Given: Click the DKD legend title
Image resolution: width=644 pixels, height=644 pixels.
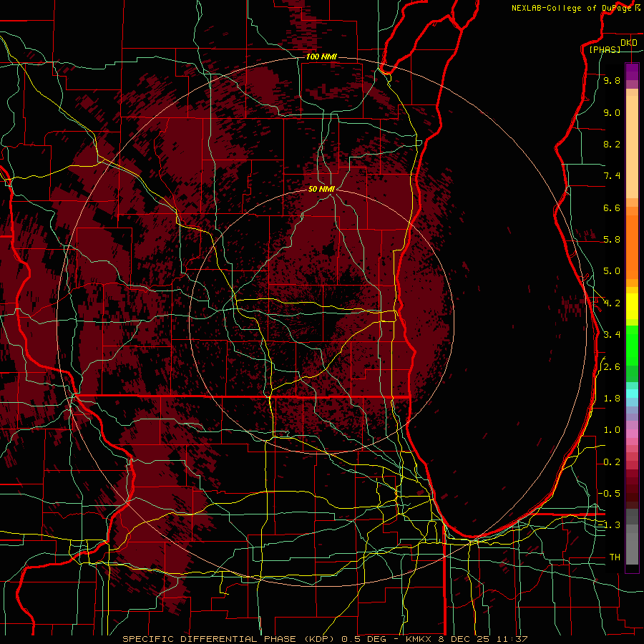Looking at the screenshot, I should tap(629, 43).
